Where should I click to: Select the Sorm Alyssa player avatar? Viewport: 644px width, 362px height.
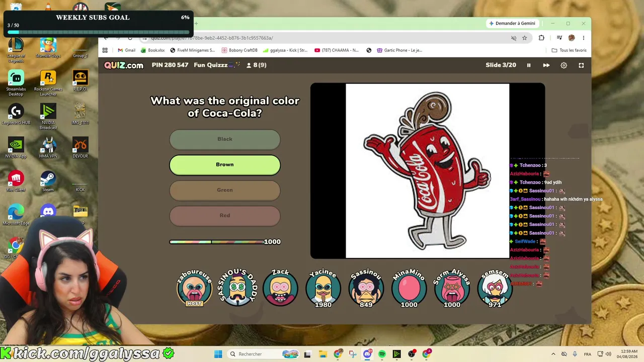click(x=452, y=288)
